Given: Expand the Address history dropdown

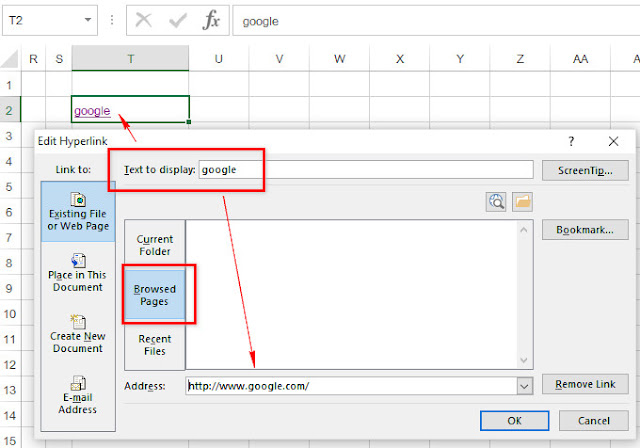Looking at the screenshot, I should click(x=524, y=386).
